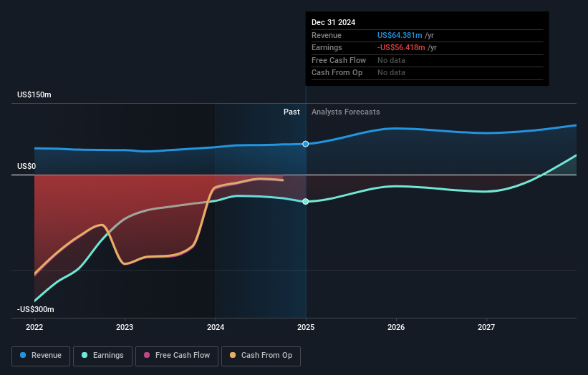Click the Dec 31 2024 tooltip date

[x=333, y=22]
